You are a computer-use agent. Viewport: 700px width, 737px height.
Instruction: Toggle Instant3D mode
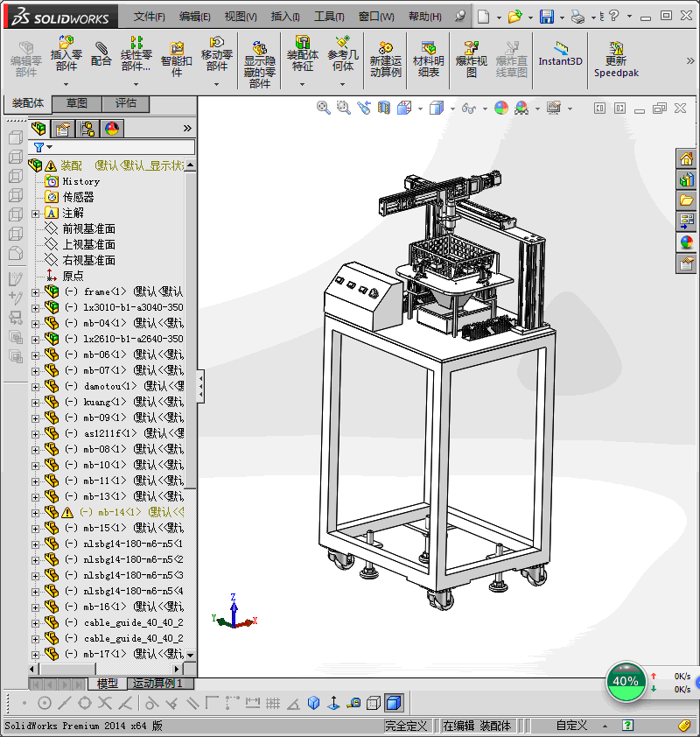(560, 54)
